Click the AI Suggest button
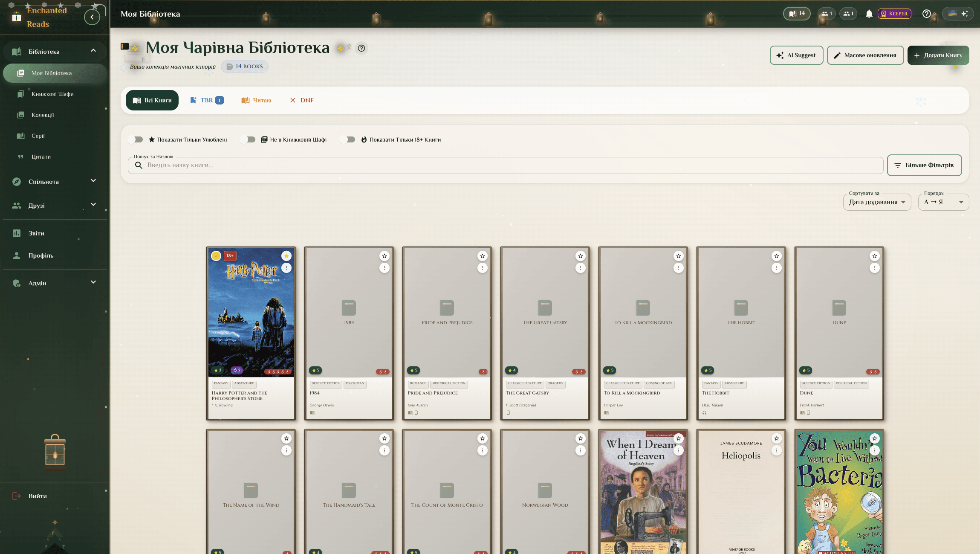Viewport: 980px width, 554px height. (796, 55)
